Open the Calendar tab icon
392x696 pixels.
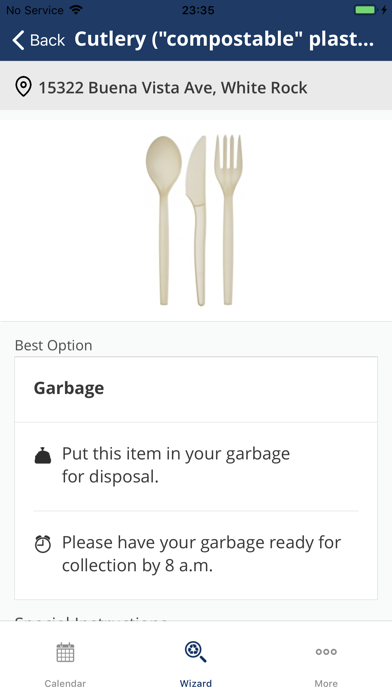[65, 652]
